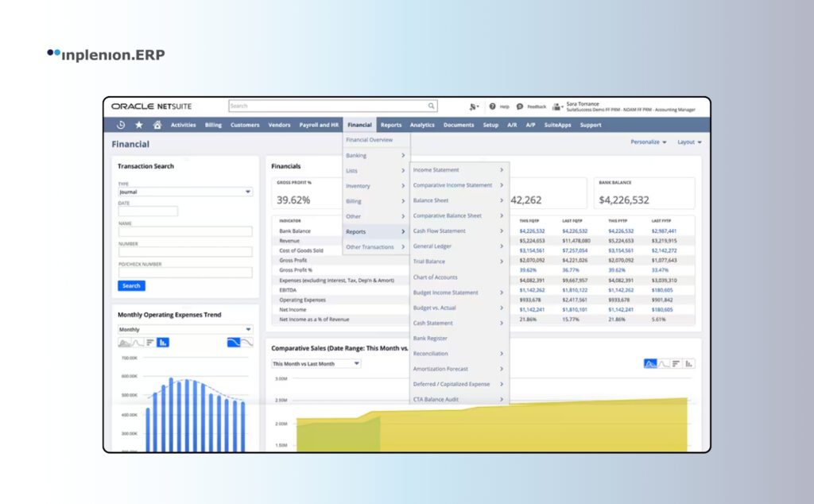The image size is (814, 504).
Task: Open the Help question mark icon
Action: pyautogui.click(x=492, y=107)
